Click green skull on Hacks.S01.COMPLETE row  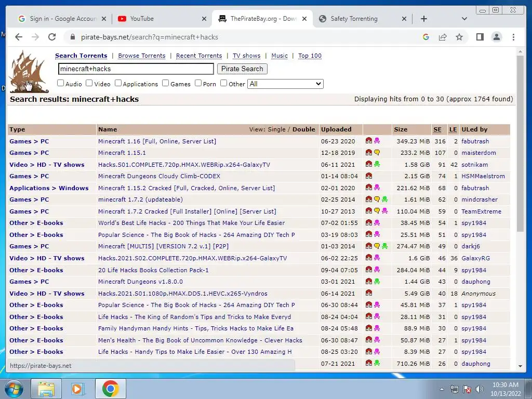[x=377, y=164]
